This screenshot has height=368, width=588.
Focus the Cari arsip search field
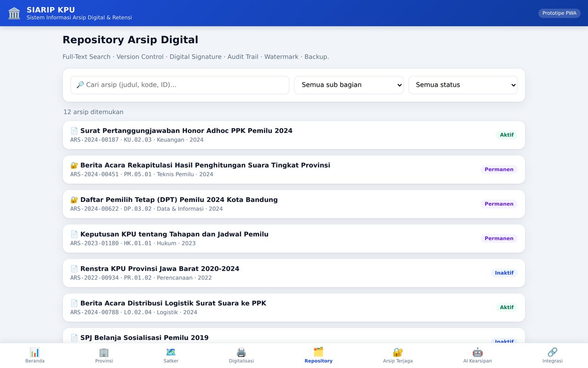(180, 85)
